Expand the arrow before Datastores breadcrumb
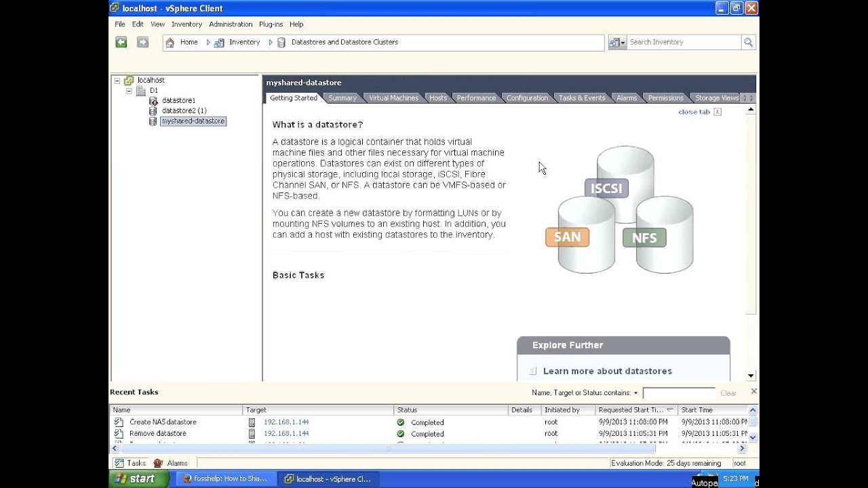Image resolution: width=868 pixels, height=488 pixels. [271, 42]
